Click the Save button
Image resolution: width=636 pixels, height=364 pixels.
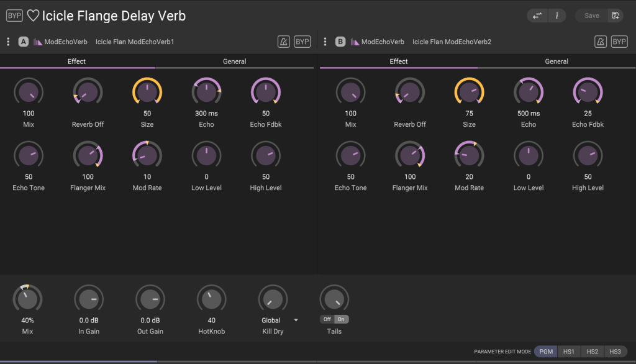(x=591, y=16)
